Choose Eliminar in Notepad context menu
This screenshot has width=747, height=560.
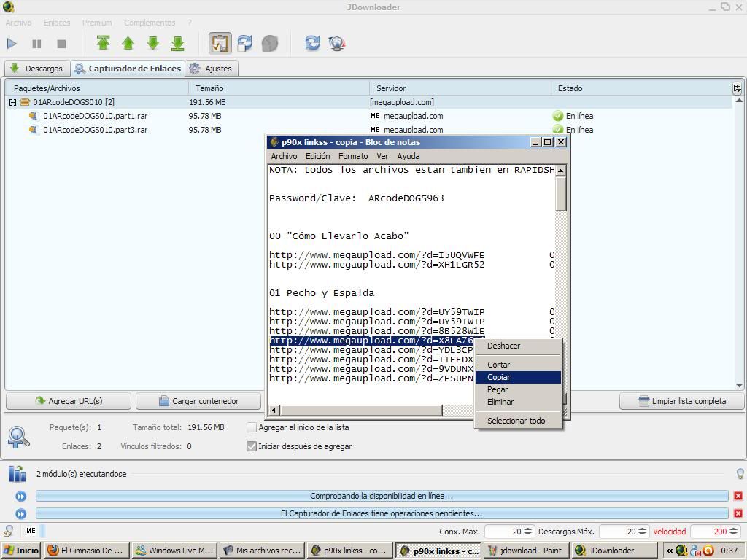click(519, 402)
